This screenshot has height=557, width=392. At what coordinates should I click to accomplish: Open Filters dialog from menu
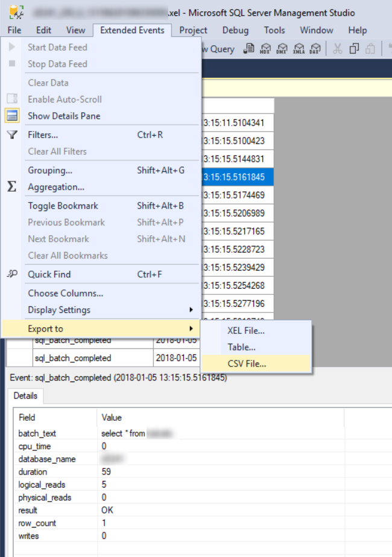coord(101,134)
